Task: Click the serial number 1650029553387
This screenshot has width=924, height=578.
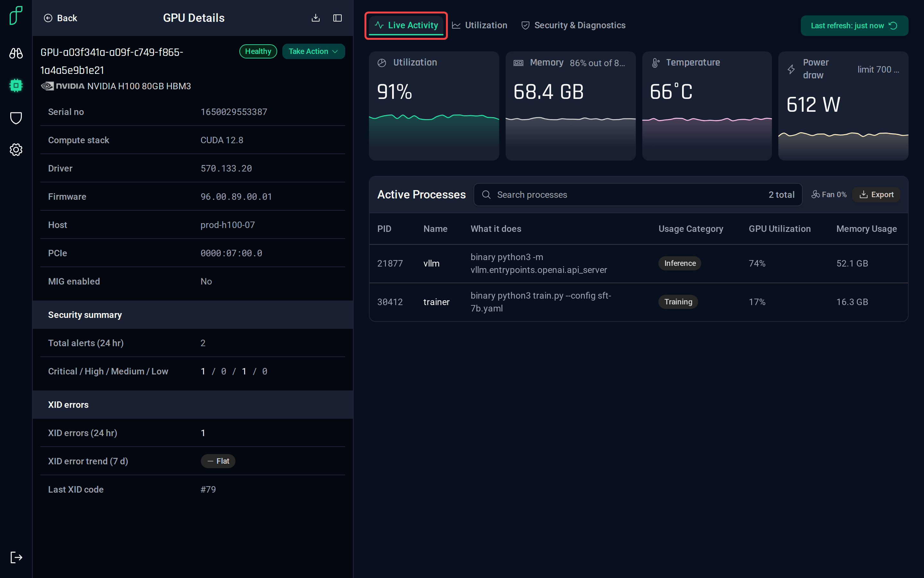Action: point(234,112)
